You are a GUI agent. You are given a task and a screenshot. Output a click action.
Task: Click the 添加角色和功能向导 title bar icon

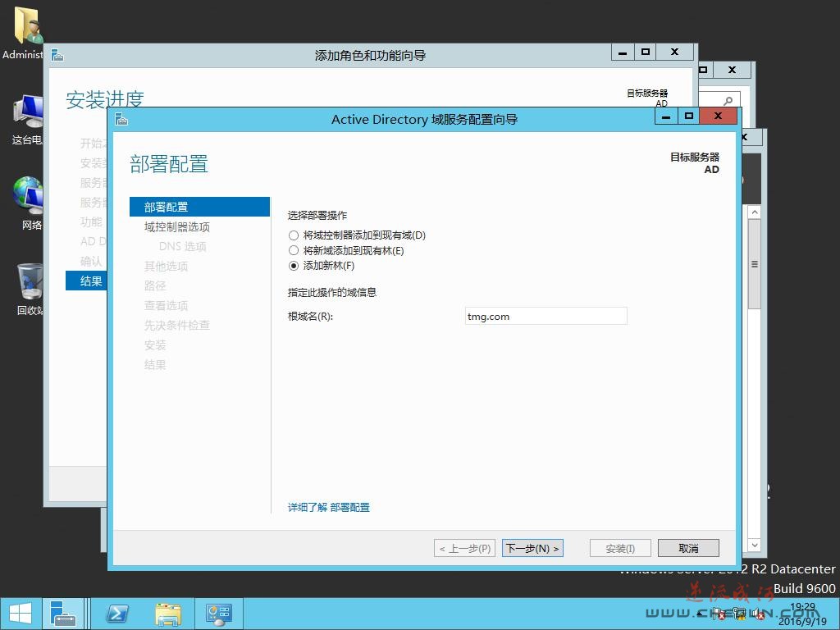57,55
